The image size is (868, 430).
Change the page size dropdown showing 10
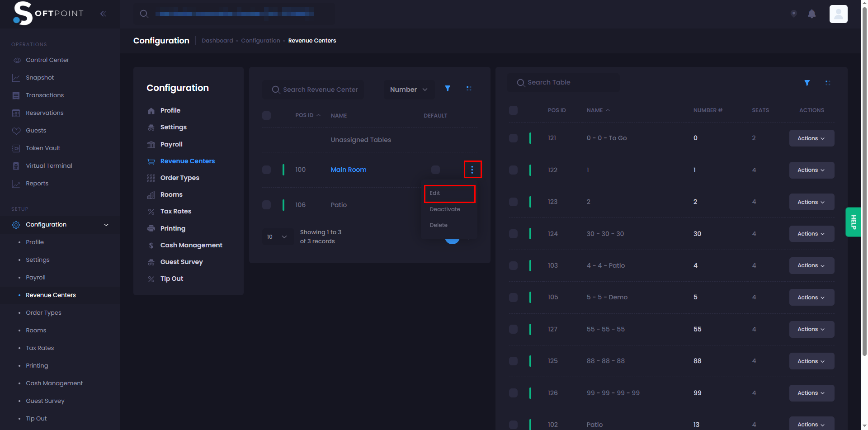(277, 236)
